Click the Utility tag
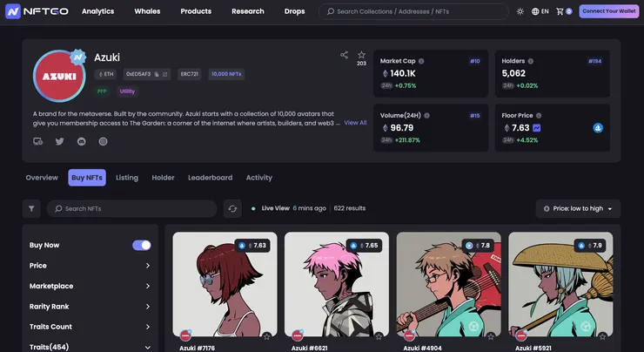The image size is (644, 352). tap(127, 91)
